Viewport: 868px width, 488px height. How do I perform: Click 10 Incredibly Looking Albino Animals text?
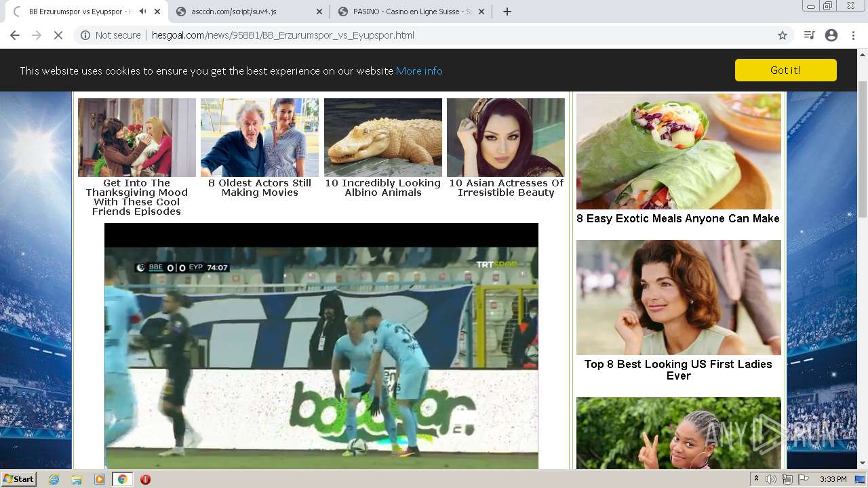383,188
